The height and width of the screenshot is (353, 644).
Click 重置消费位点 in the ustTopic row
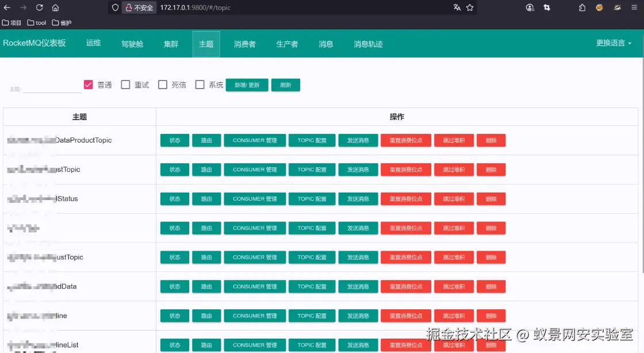pyautogui.click(x=406, y=258)
